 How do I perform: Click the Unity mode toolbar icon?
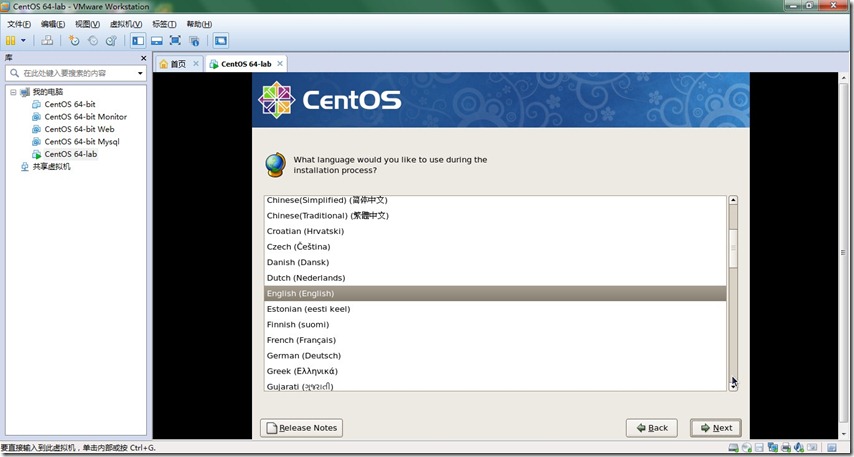[x=194, y=40]
